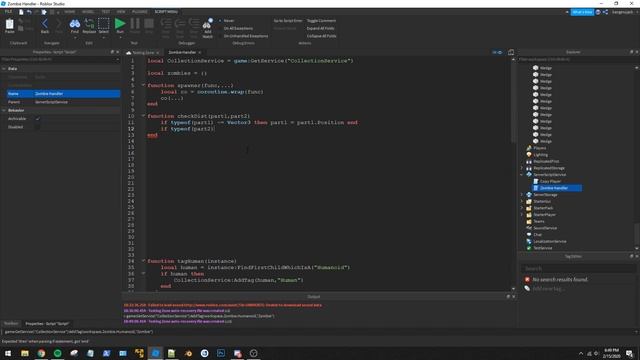
Task: Run the game with green play icon
Action: pos(120,24)
